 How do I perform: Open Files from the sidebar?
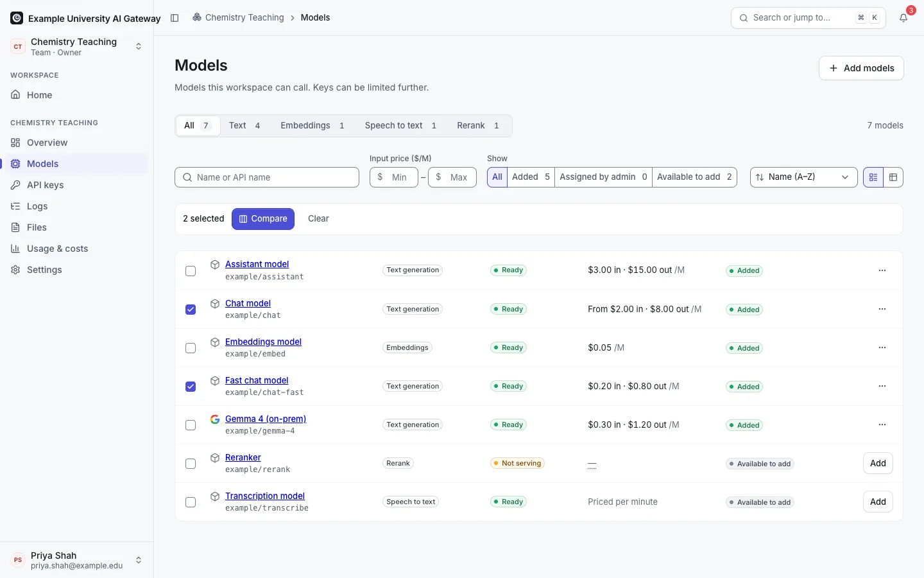(x=76, y=227)
